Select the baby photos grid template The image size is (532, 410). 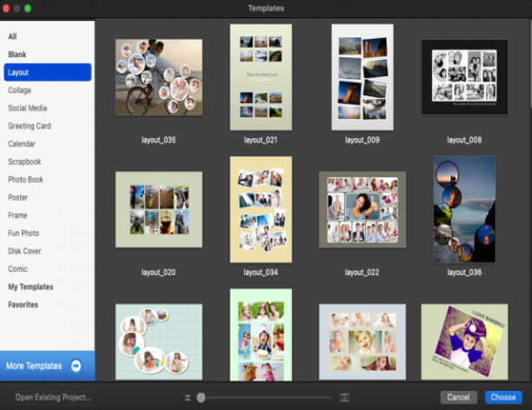pos(362,342)
